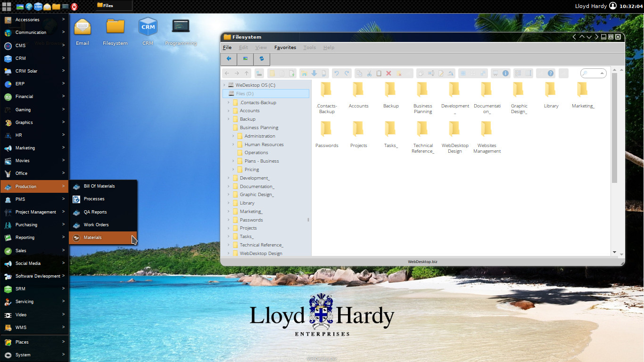Open the Processes submenu entry
The height and width of the screenshot is (362, 644).
pos(103,199)
